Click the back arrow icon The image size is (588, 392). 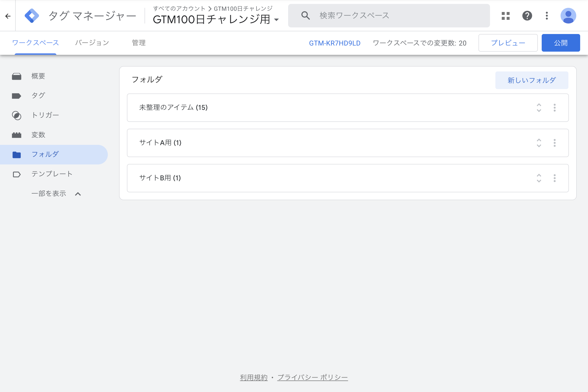coord(8,16)
